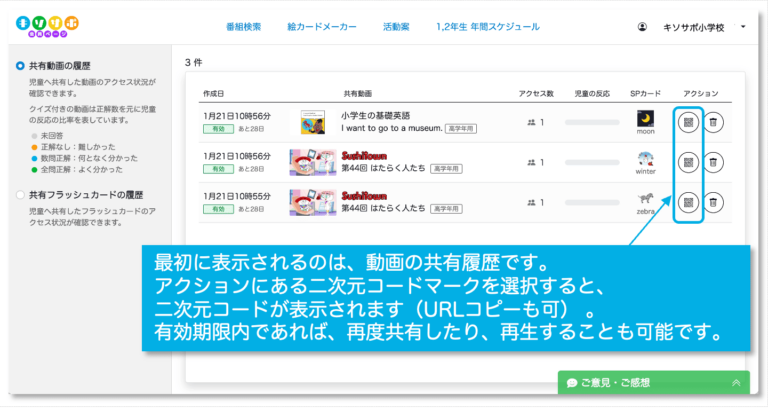The height and width of the screenshot is (409, 768).
Task: Click the Sushitown thumbnail in winter row
Action: click(x=312, y=162)
